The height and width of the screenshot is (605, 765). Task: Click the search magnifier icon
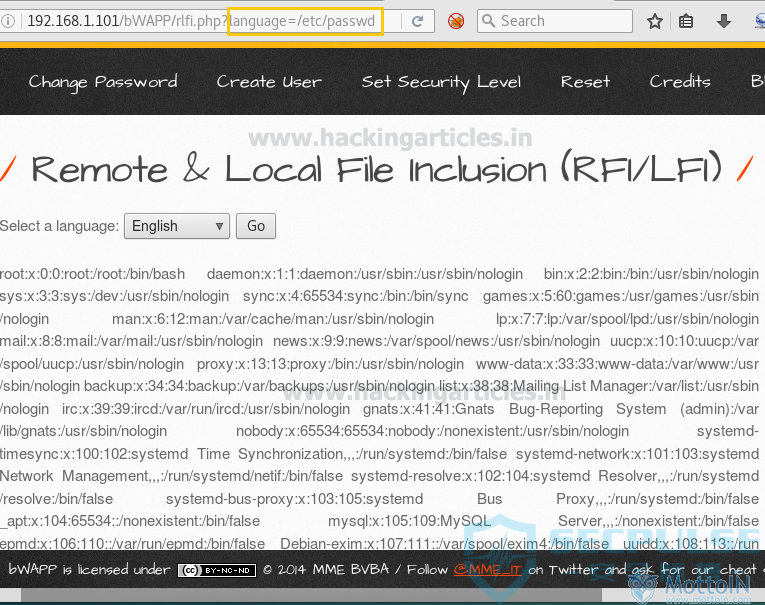487,20
